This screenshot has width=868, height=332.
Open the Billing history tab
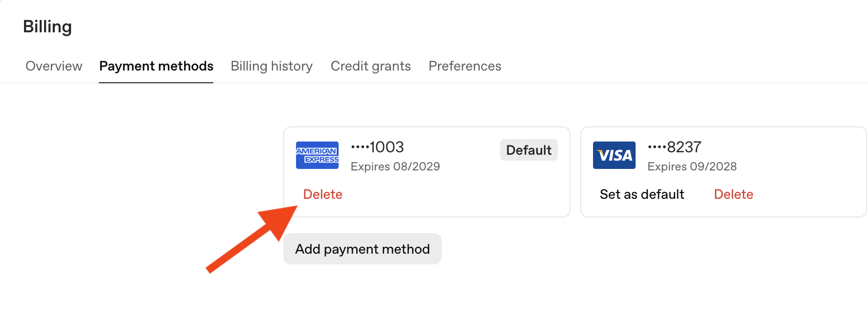pyautogui.click(x=272, y=66)
